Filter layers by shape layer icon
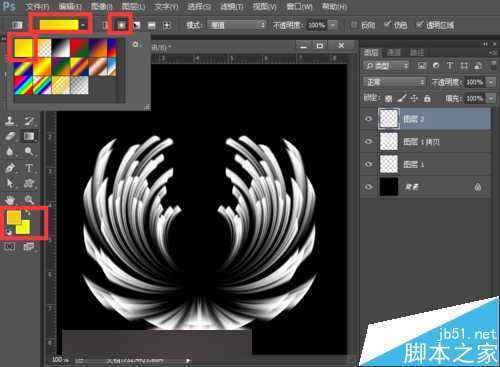 click(x=464, y=66)
